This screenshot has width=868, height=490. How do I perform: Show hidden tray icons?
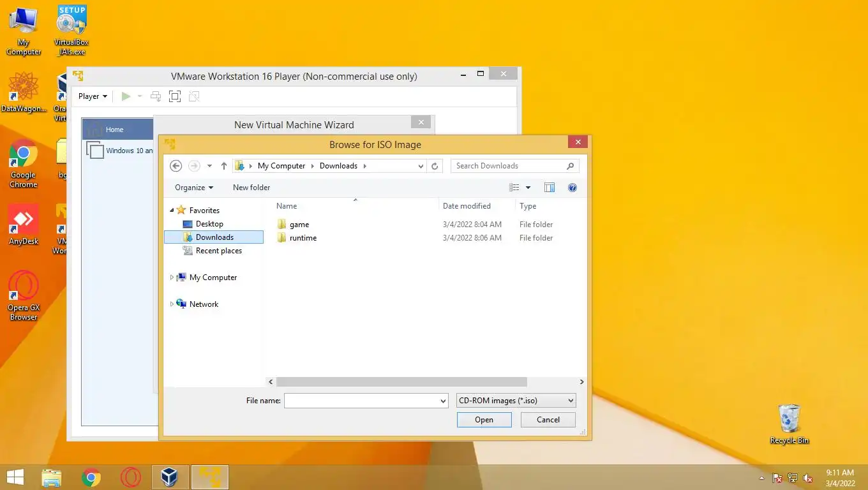pos(761,478)
